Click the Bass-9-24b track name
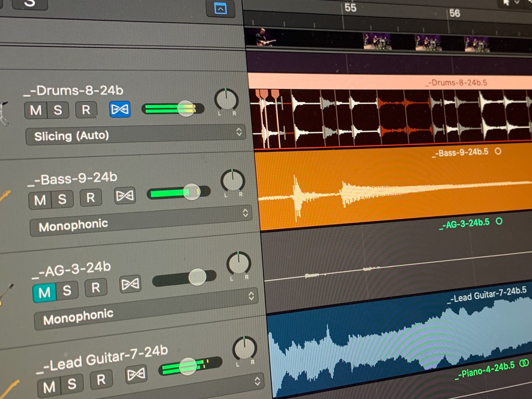Screen dimensions: 532x399 [x=73, y=179]
